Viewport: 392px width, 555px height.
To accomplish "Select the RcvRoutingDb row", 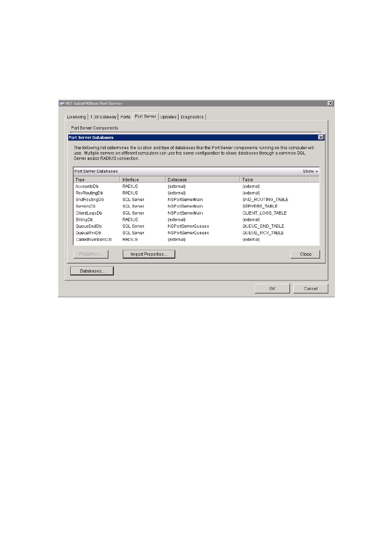I will coord(196,193).
